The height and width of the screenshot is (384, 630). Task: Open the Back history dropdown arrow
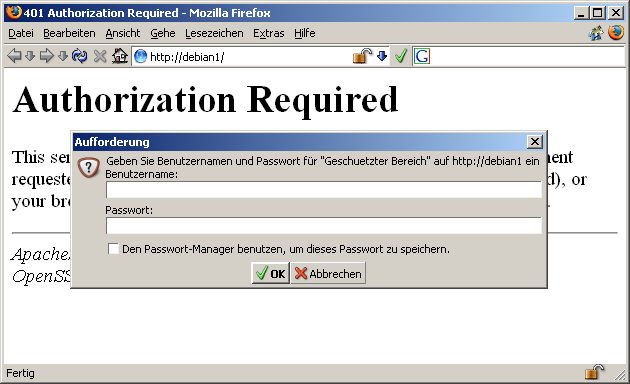(x=30, y=56)
